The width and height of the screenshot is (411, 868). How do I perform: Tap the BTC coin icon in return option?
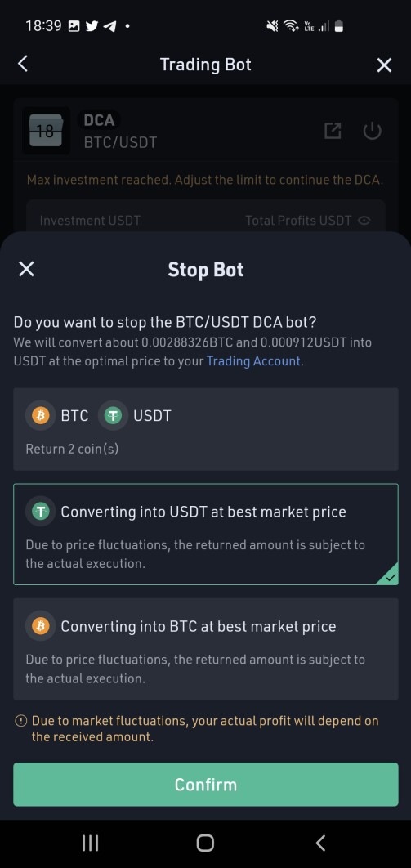tap(40, 415)
